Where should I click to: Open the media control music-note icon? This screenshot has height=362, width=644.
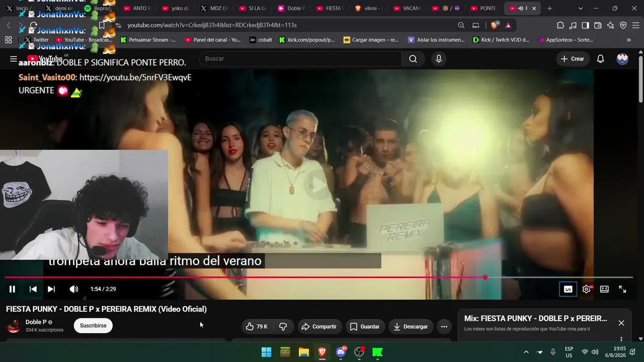point(573,25)
